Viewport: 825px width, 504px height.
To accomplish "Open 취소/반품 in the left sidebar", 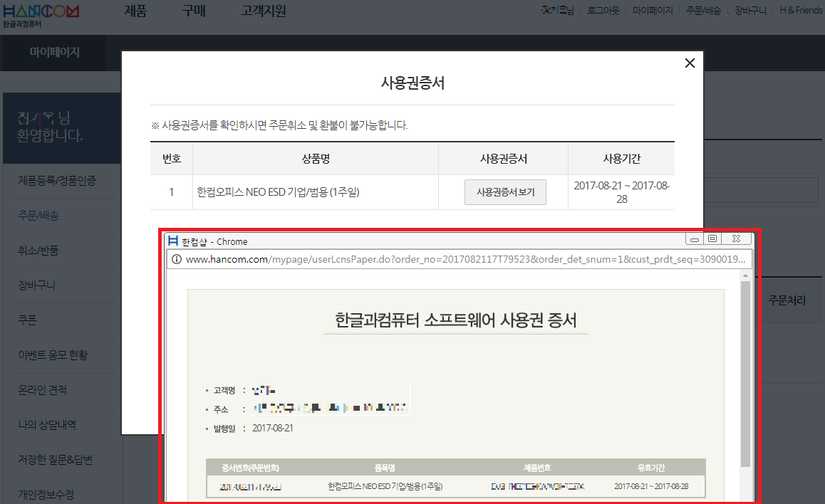I will pyautogui.click(x=38, y=251).
